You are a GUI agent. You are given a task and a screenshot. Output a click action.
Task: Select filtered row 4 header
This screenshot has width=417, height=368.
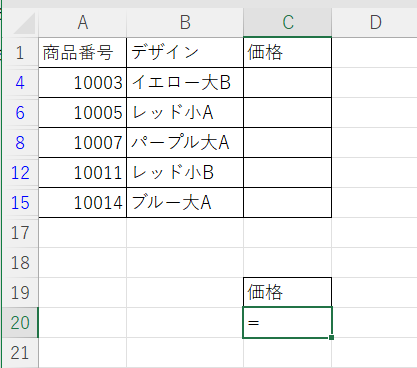coord(20,83)
